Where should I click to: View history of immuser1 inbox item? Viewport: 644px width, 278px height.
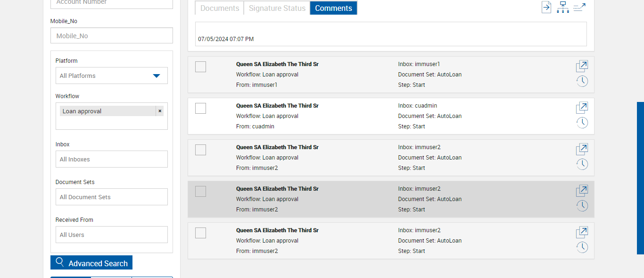(x=582, y=81)
